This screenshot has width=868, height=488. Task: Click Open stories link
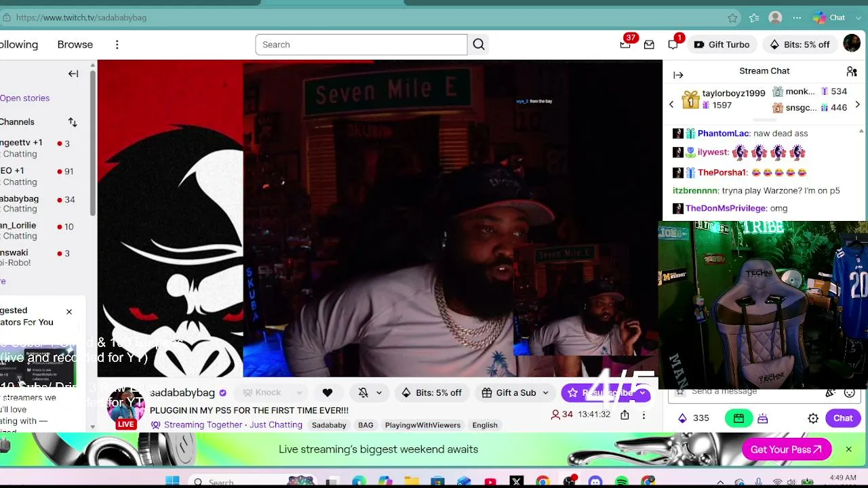24,98
